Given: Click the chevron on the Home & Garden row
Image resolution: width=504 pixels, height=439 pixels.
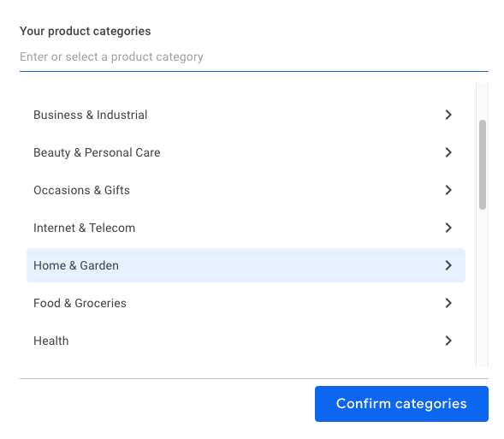Looking at the screenshot, I should click(x=448, y=265).
